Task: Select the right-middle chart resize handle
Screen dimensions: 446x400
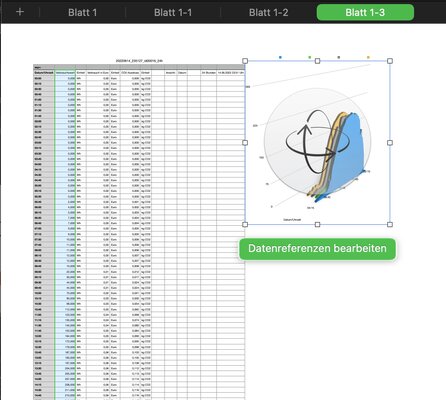Action: tap(390, 142)
